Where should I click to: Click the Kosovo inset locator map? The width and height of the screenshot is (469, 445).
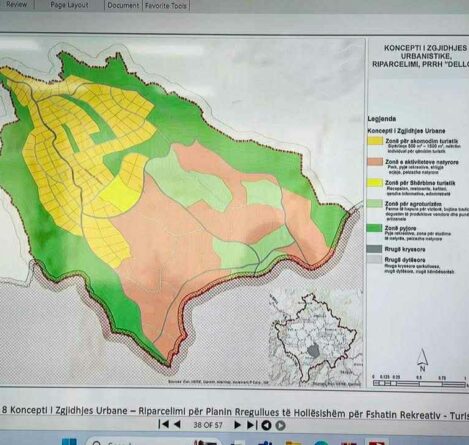pos(316,338)
